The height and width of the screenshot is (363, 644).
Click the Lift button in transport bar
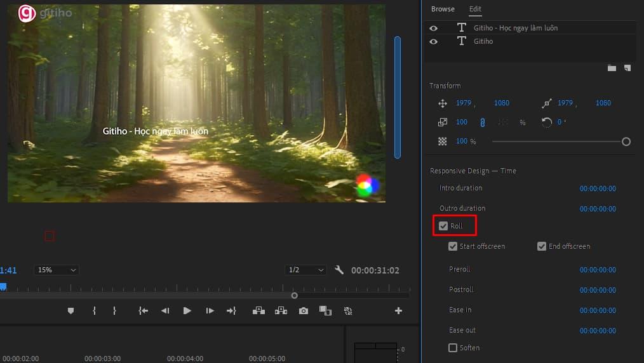click(258, 310)
